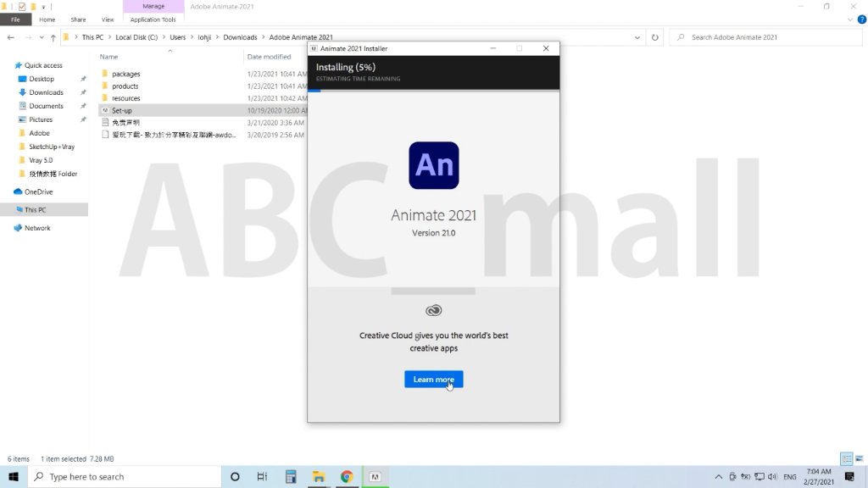
Task: Open Calculator from taskbar
Action: coord(291,476)
